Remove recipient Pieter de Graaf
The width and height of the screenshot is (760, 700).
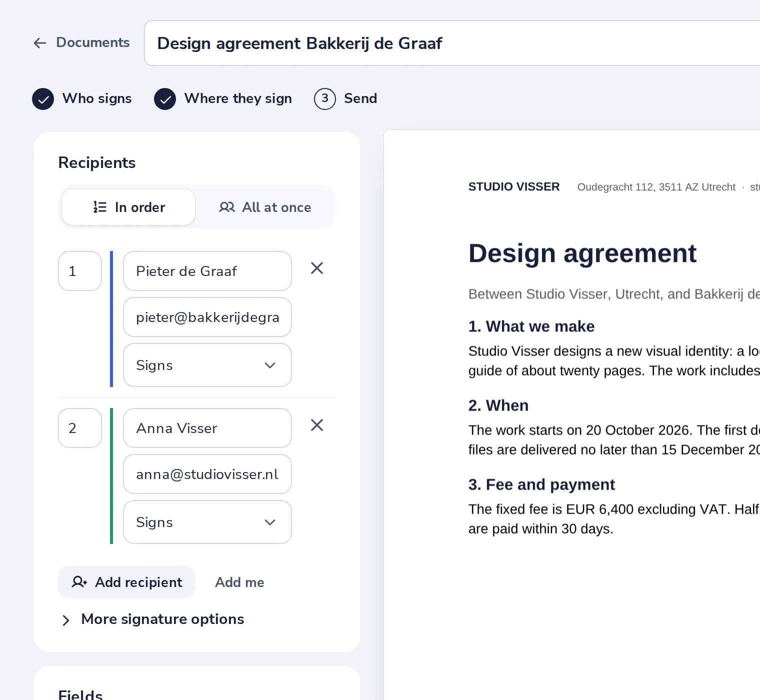coord(317,268)
